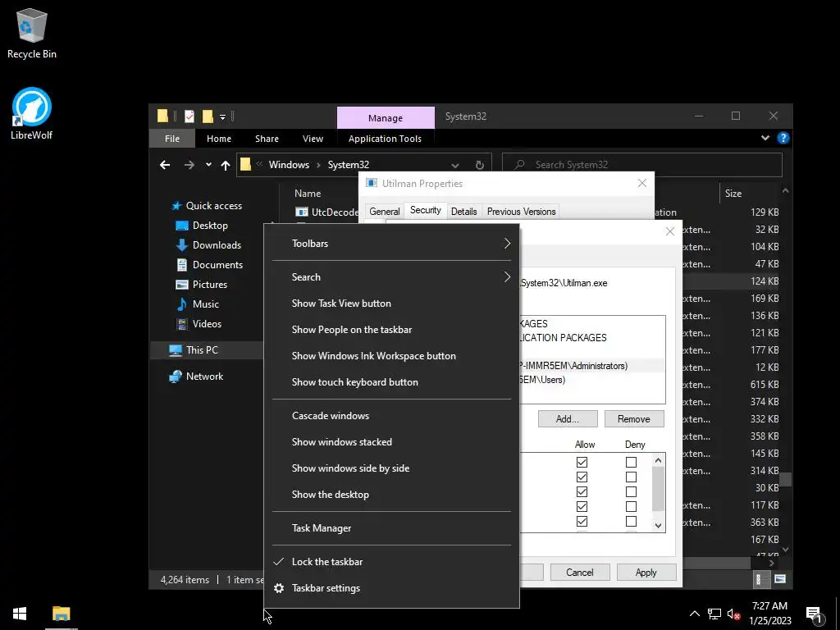
Task: Open the Details tab in Utilman Properties
Action: pos(464,212)
